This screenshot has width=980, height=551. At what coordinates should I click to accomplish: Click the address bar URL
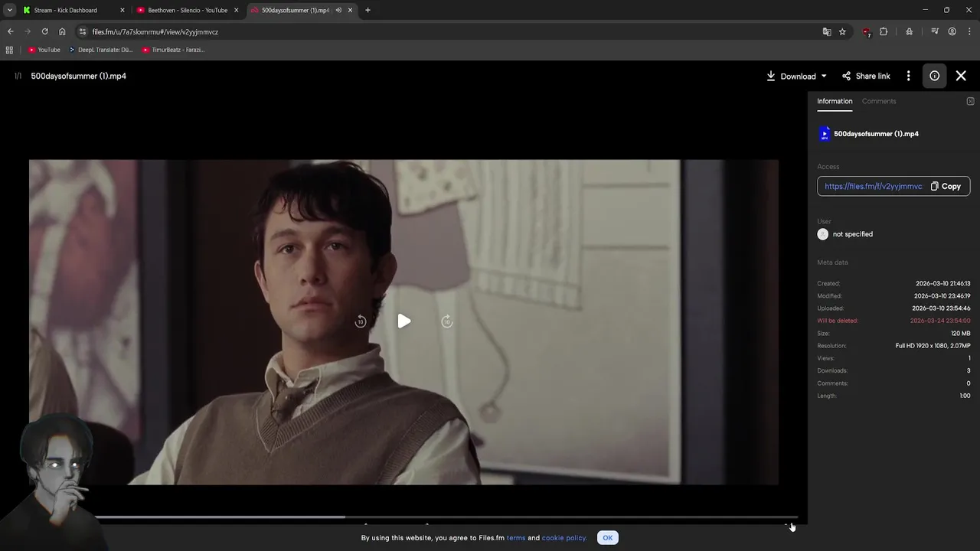155,32
